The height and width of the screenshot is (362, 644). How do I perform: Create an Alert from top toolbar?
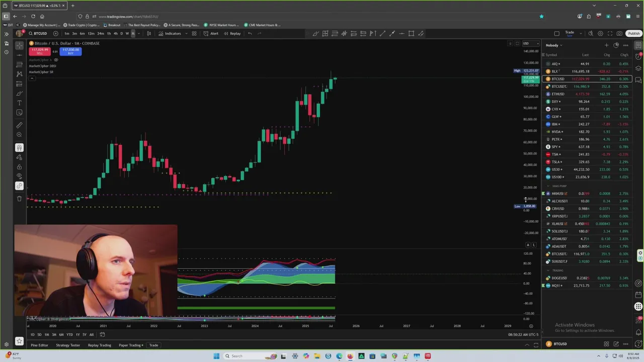tap(211, 34)
